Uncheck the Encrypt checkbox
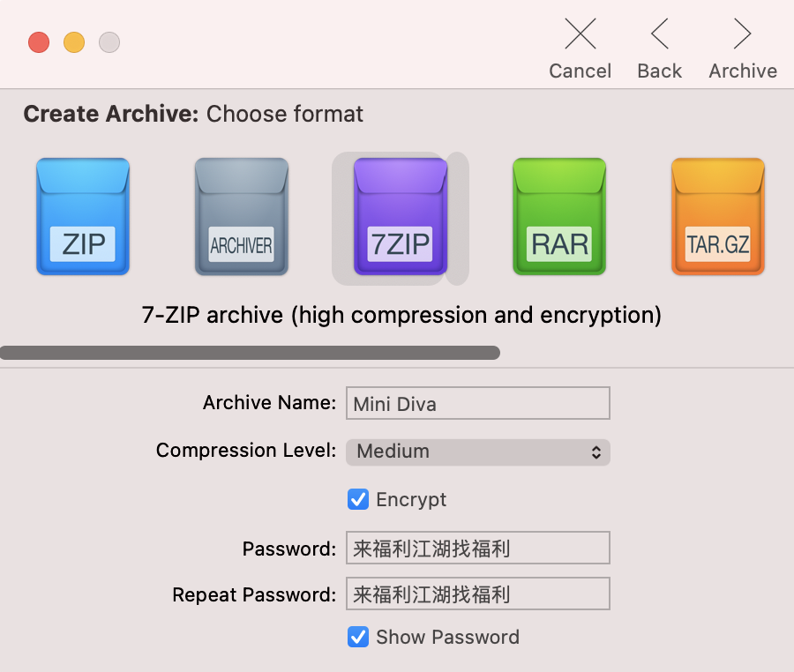 pyautogui.click(x=358, y=500)
